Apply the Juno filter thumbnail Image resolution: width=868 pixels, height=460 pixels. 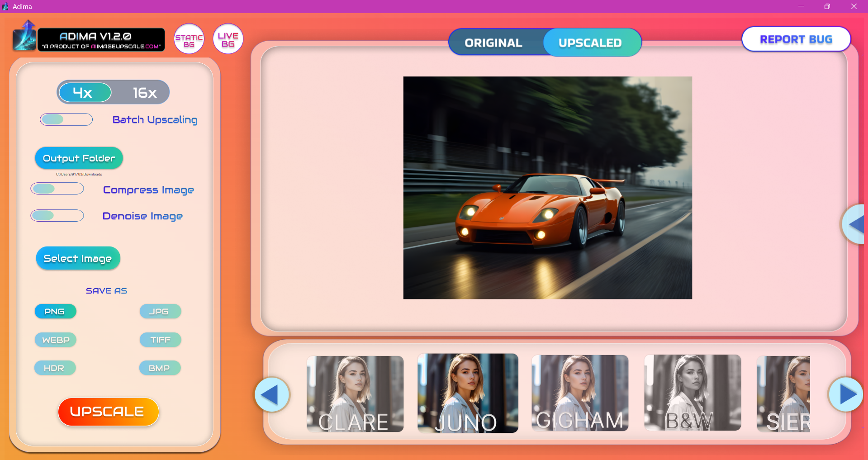pyautogui.click(x=468, y=393)
